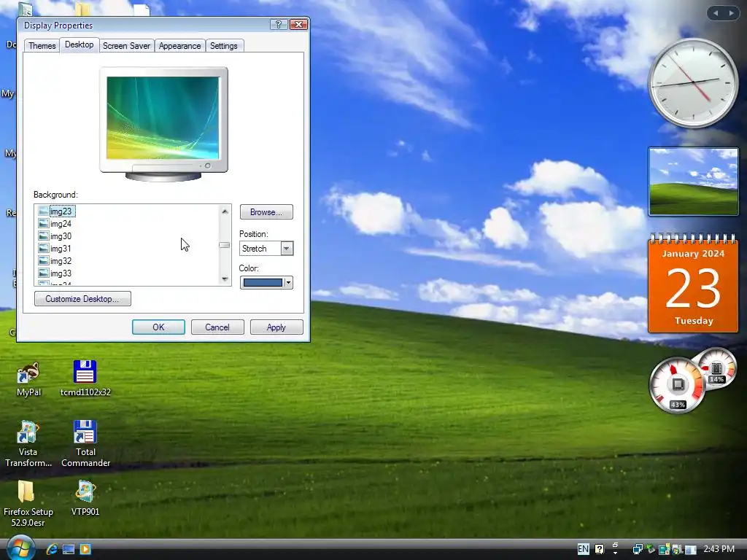Select the Total Commander desktop shortcut

pos(85,444)
